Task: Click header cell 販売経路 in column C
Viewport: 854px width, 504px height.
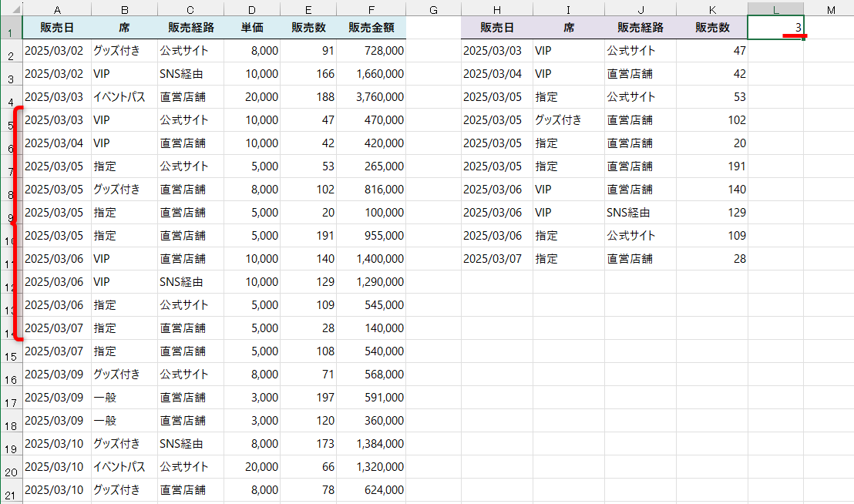Action: point(190,28)
